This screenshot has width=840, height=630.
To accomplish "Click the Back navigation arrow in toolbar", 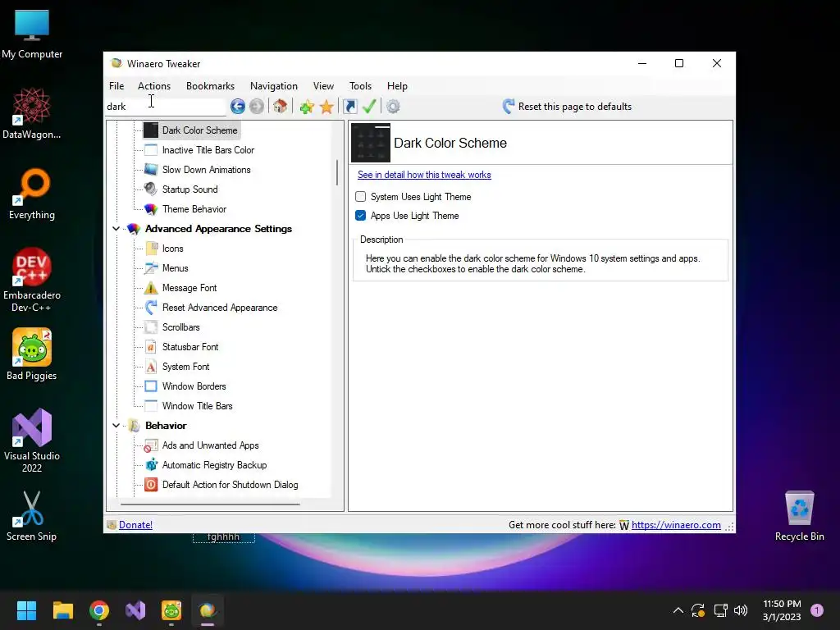I will pyautogui.click(x=238, y=107).
